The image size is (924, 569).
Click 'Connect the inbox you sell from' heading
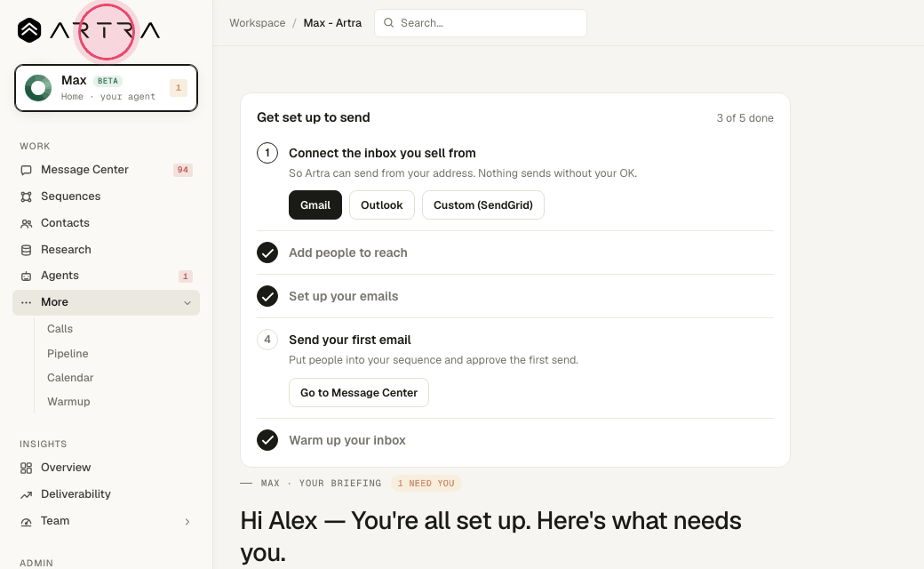382,153
